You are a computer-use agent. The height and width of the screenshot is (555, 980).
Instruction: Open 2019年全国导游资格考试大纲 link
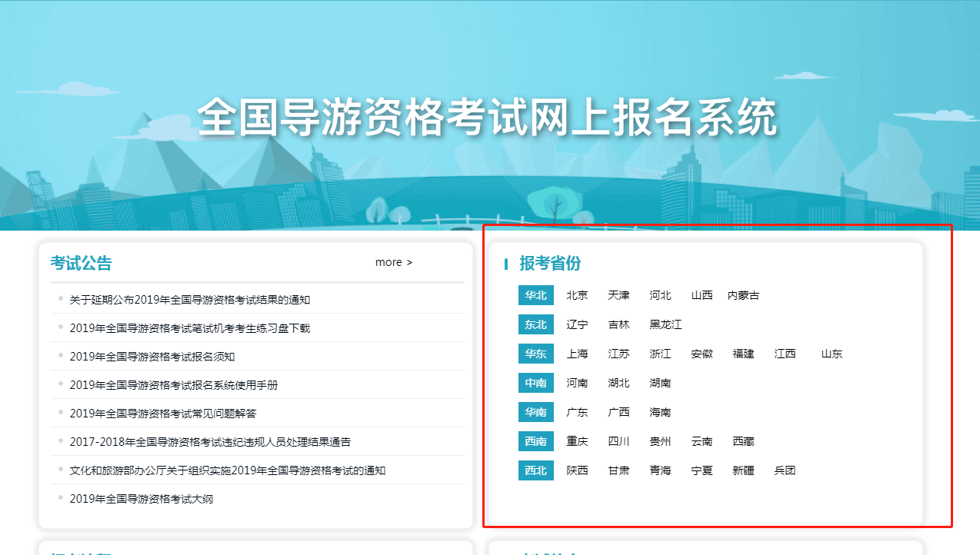pyautogui.click(x=141, y=499)
